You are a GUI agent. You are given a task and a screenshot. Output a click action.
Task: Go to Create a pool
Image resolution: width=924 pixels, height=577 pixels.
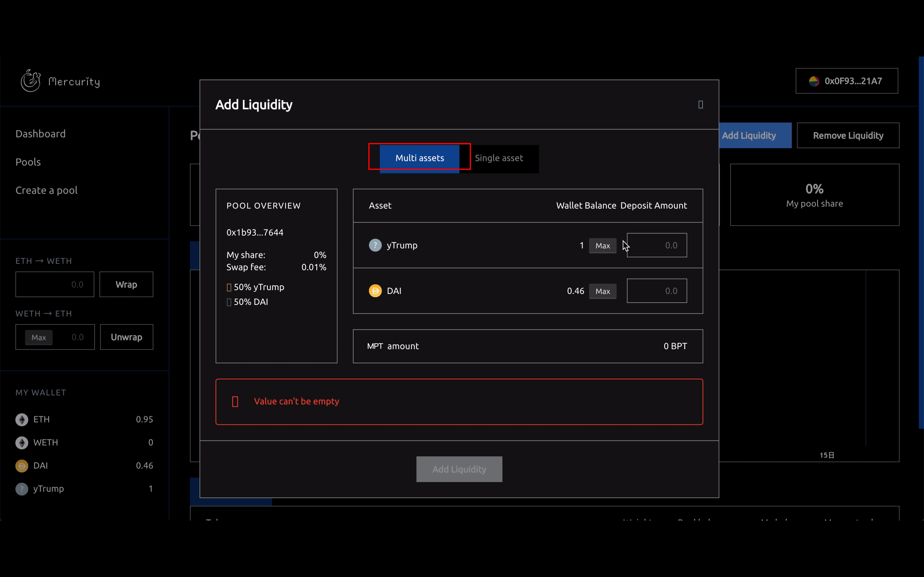47,190
